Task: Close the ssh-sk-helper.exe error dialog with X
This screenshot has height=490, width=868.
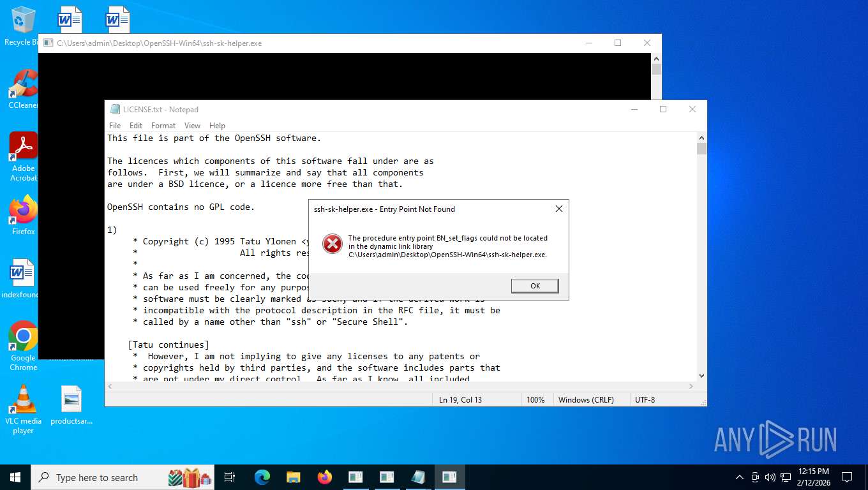Action: (x=558, y=209)
